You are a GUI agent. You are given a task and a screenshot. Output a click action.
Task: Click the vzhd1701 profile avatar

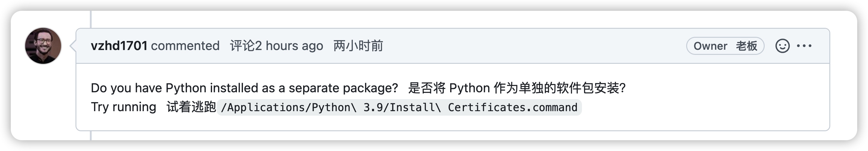click(43, 46)
